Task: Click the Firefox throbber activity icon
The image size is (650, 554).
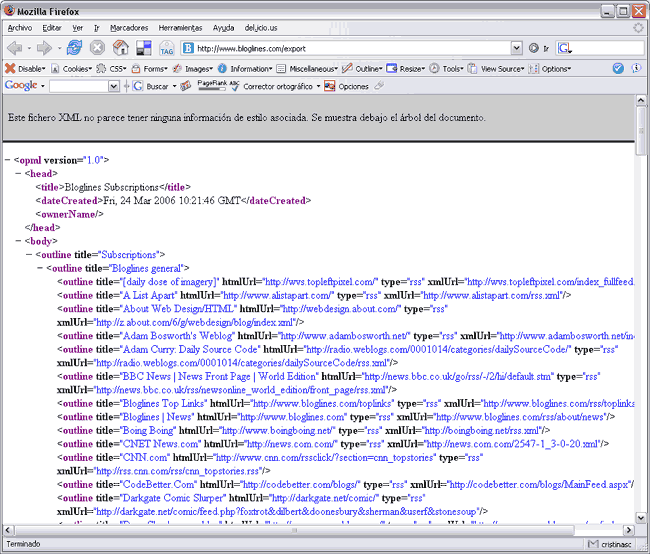Action: point(638,28)
